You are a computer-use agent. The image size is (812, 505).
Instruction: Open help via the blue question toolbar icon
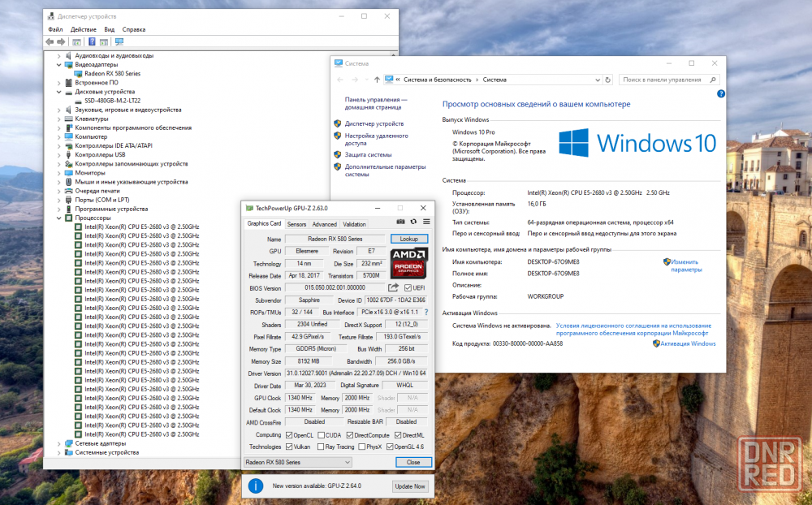[92, 42]
